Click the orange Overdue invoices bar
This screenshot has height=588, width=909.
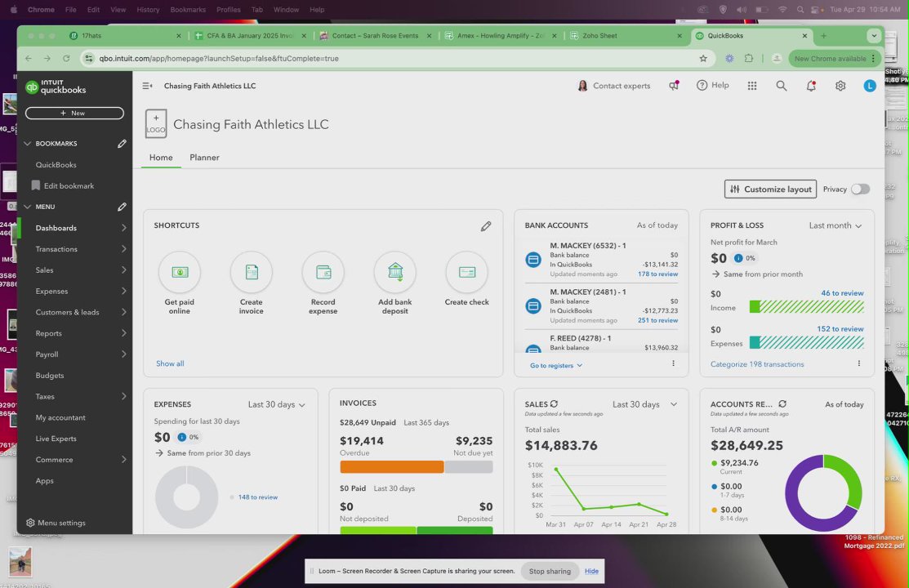point(392,467)
